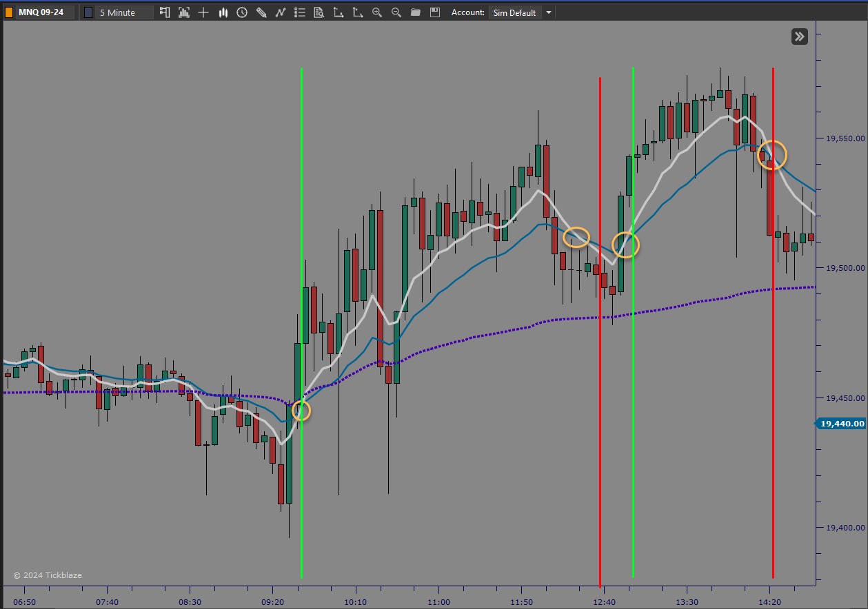Screen dimensions: 868x609
Task: Click the clock session icon
Action: [x=242, y=12]
